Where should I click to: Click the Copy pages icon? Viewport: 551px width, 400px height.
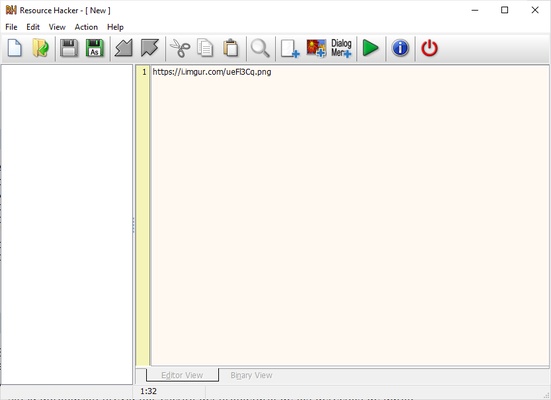205,48
